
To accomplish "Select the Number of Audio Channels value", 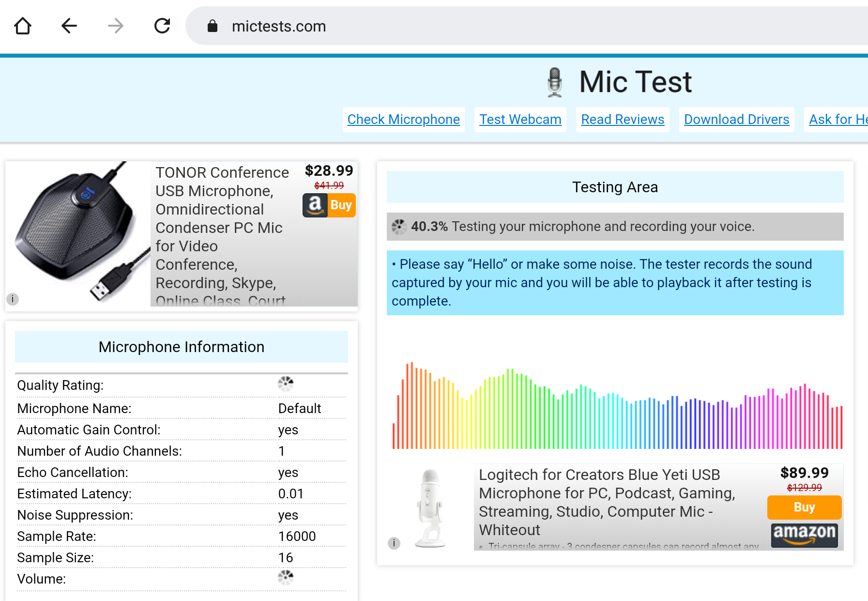I will coord(282,451).
